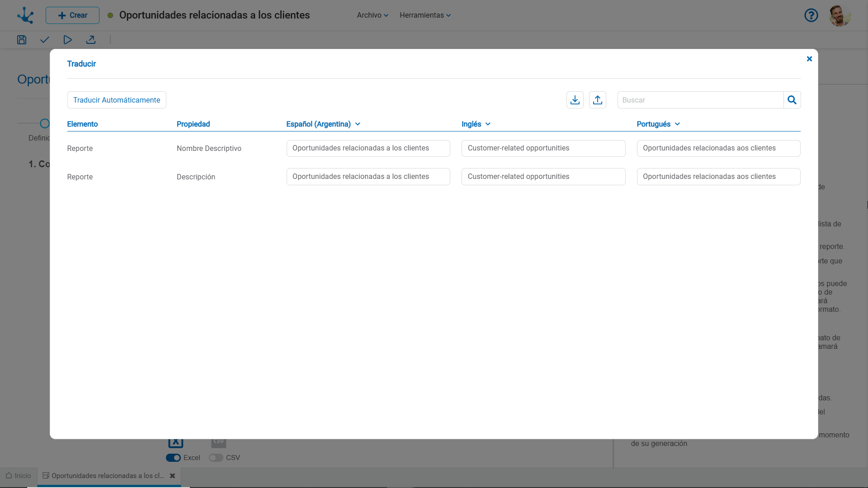Click the upload translations icon

[598, 100]
